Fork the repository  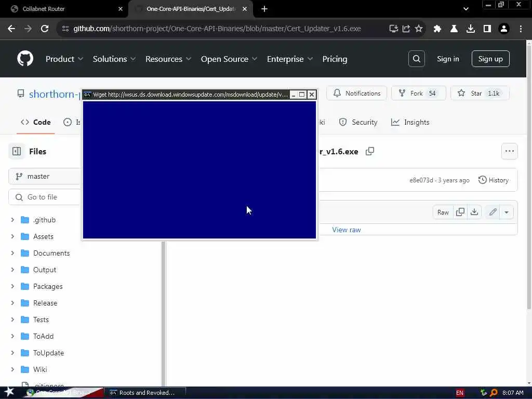pyautogui.click(x=418, y=94)
